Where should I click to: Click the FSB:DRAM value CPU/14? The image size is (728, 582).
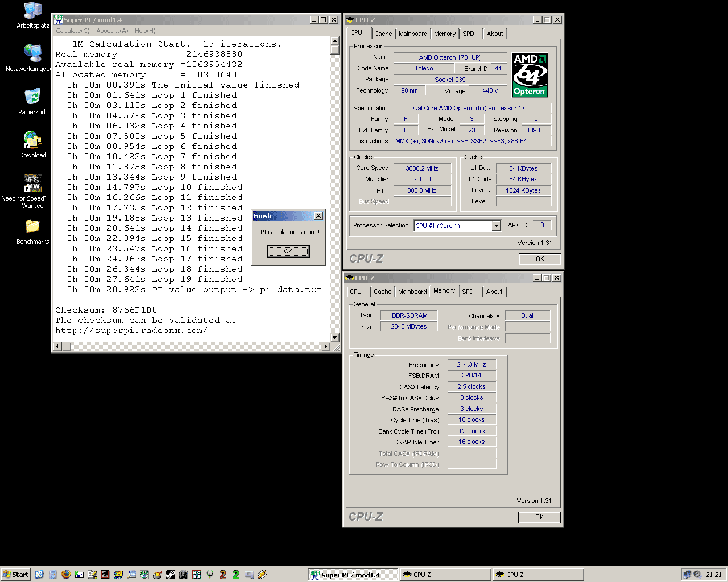point(471,375)
